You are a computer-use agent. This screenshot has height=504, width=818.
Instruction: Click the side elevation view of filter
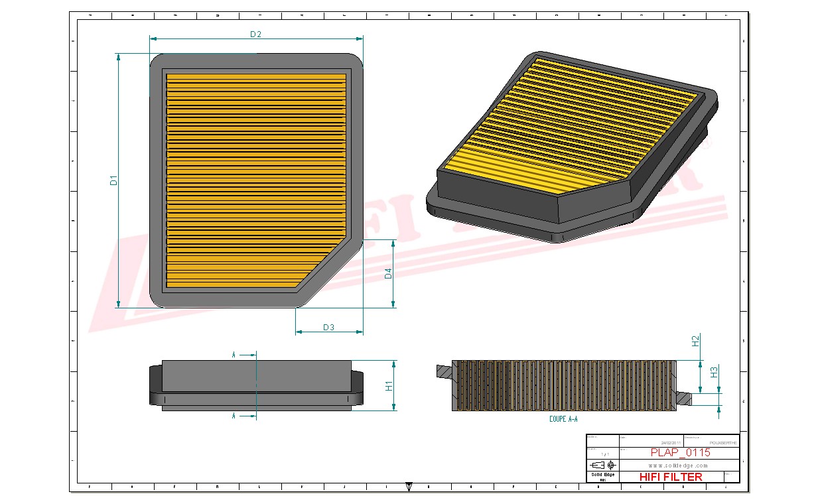[255, 385]
